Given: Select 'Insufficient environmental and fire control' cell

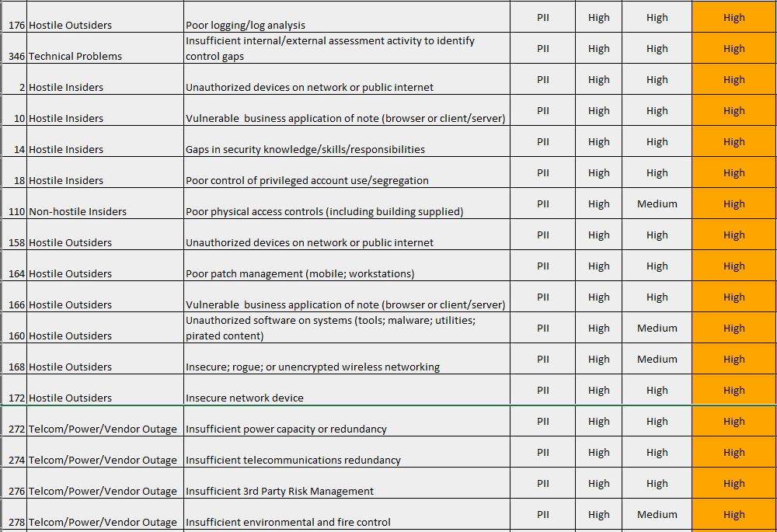Looking at the screenshot, I should [347, 514].
